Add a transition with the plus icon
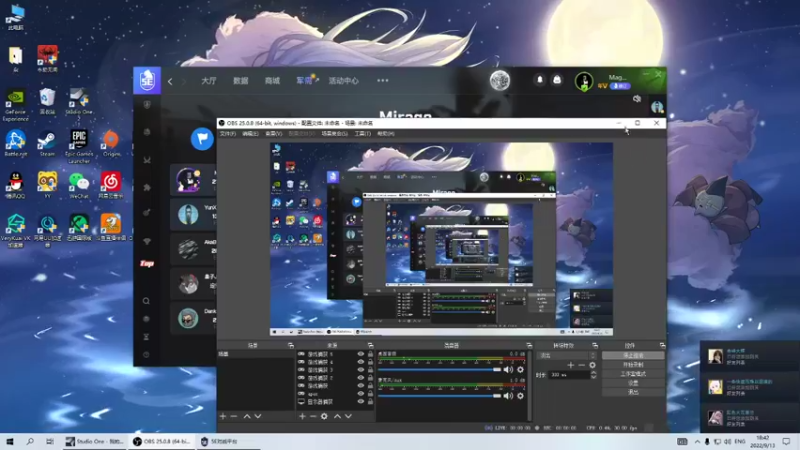Viewport: 800px width, 450px height. (x=570, y=365)
